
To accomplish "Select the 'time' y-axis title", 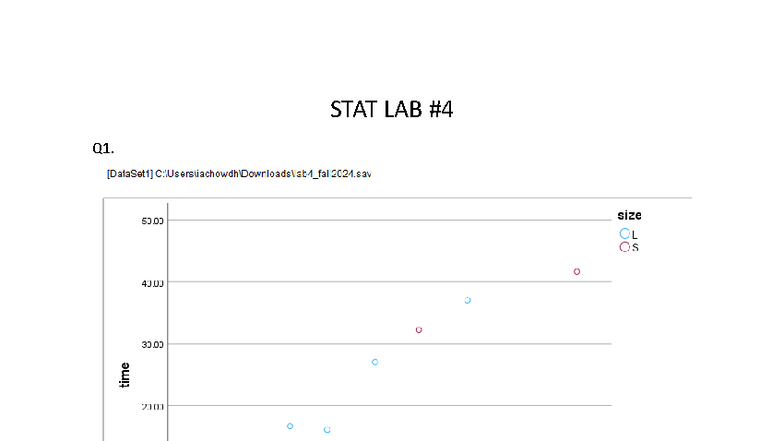I will pos(125,374).
